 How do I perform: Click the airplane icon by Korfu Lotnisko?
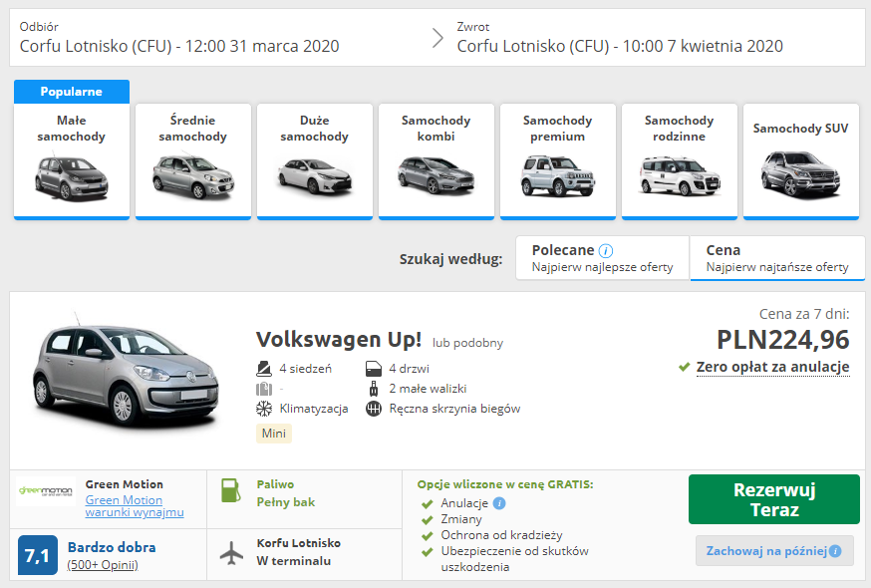point(230,552)
